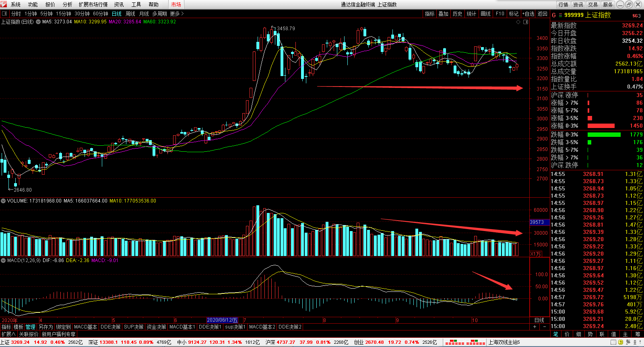Expand the 上证指数(日线) indicator dropdown arrow
The height and width of the screenshot is (347, 644).
point(38,22)
